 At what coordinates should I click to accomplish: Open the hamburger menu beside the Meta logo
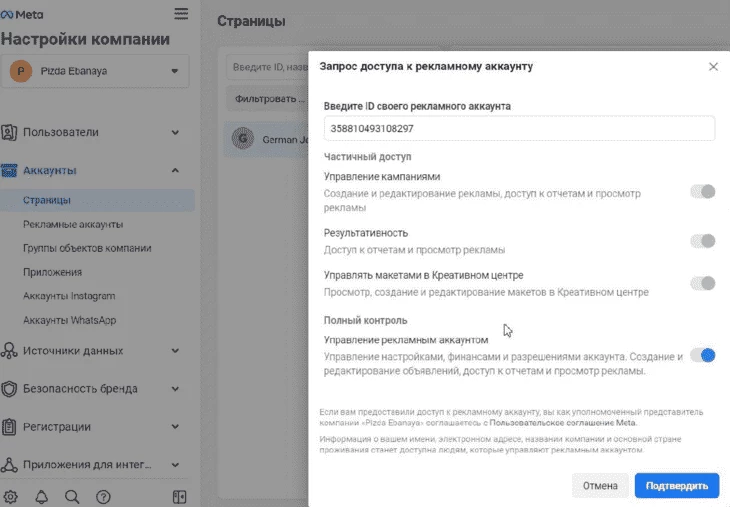[x=181, y=14]
